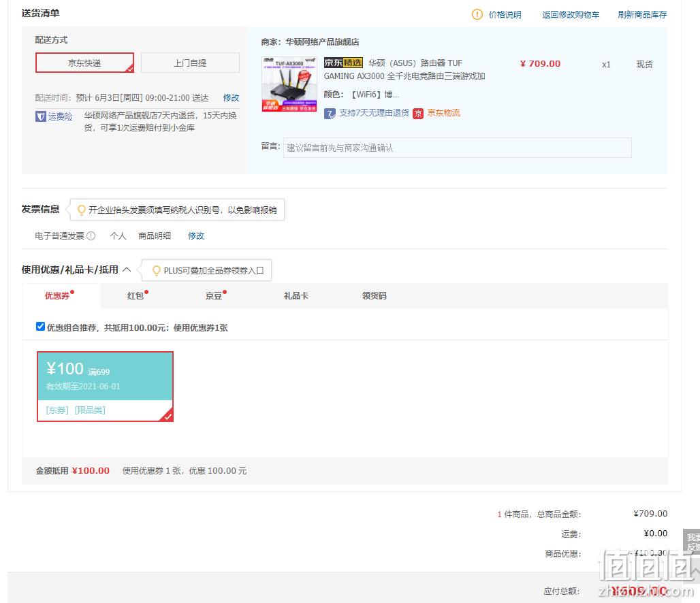The width and height of the screenshot is (700, 603).
Task: Switch to the 京豆 tab
Action: click(214, 295)
